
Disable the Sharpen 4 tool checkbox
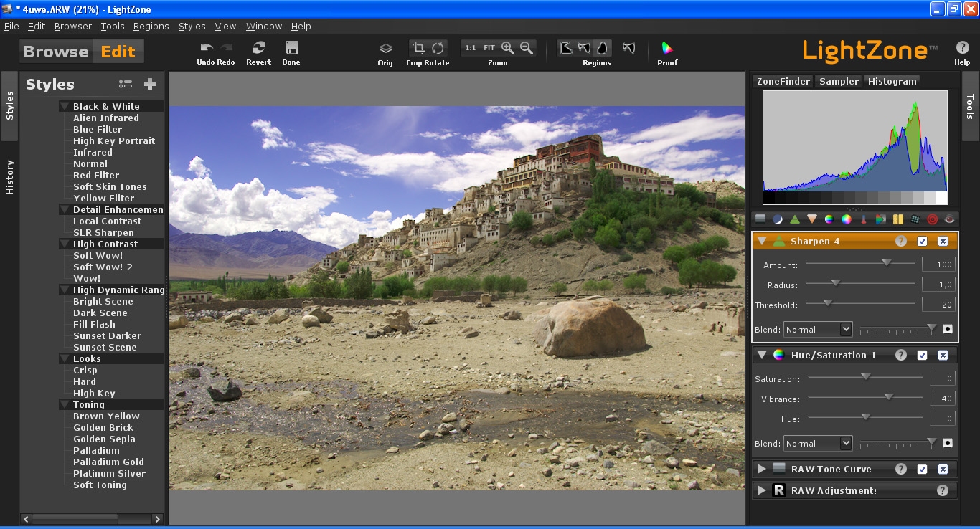(923, 242)
